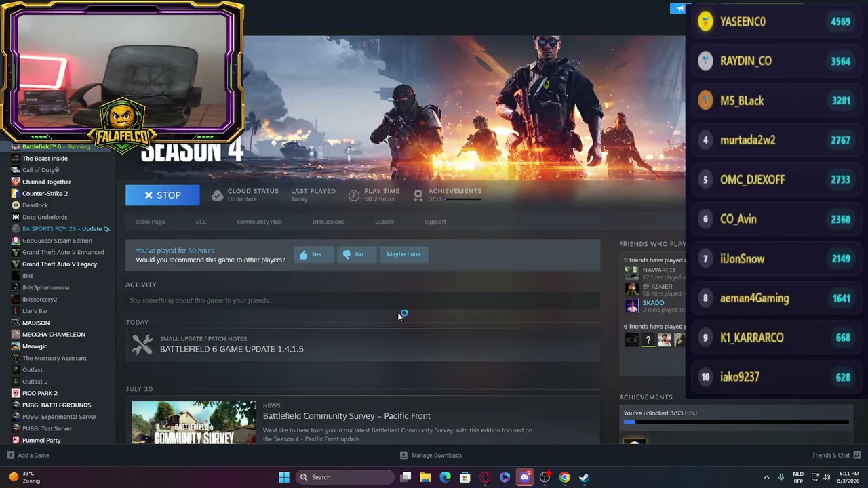Image resolution: width=868 pixels, height=488 pixels.
Task: Select Call of Duty in library
Action: point(41,170)
